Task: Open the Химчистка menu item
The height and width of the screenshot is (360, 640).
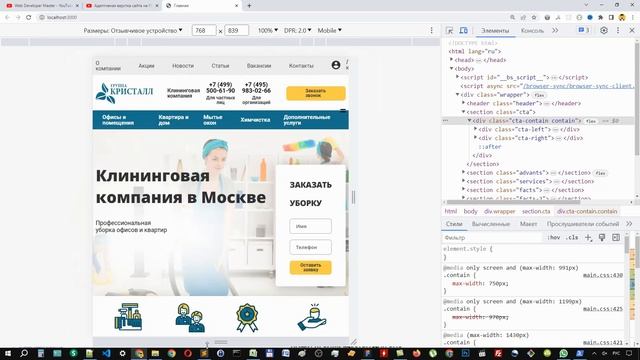Action: 255,120
